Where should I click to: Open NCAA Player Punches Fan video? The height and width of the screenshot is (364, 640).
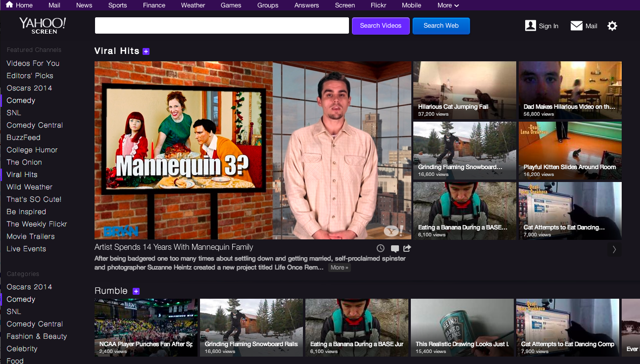tap(146, 327)
